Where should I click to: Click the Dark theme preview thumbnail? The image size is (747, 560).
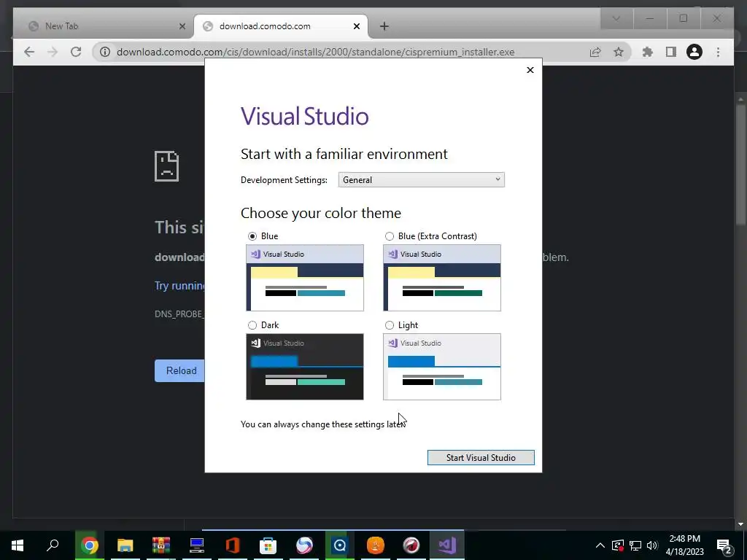click(x=305, y=367)
